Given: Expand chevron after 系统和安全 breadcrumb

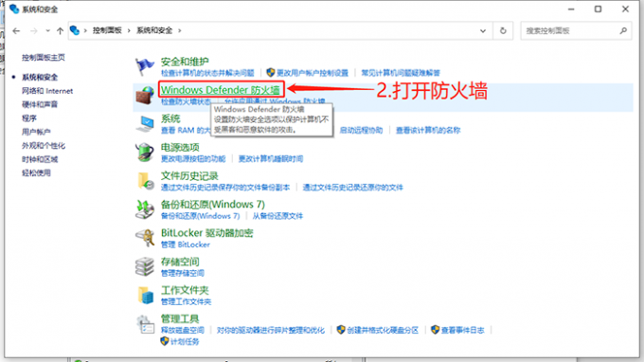Looking at the screenshot, I should click(x=180, y=30).
